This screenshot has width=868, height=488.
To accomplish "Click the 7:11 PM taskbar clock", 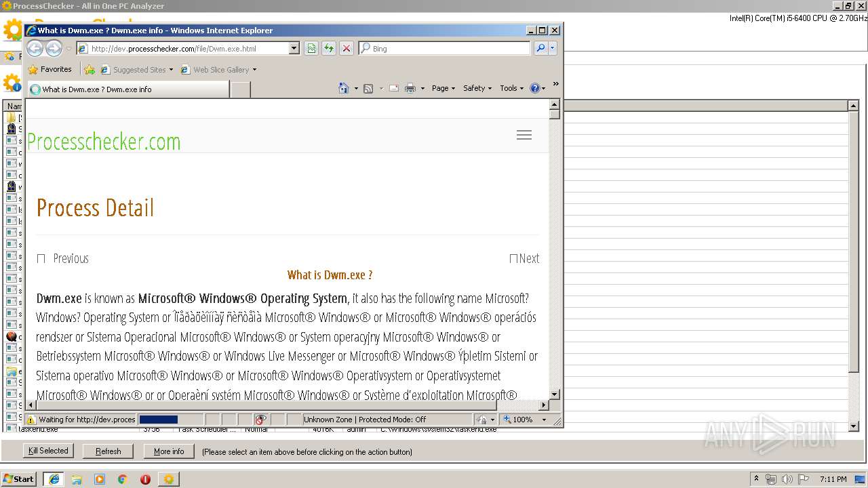I will click(833, 479).
